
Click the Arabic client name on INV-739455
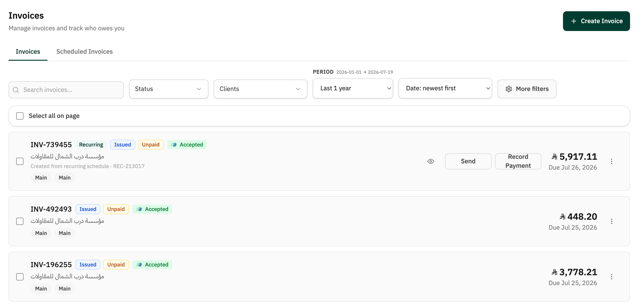[67, 157]
